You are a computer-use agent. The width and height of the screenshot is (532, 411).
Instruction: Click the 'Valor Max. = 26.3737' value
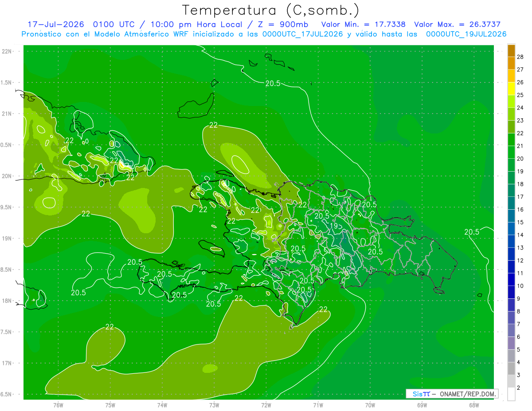458,24
